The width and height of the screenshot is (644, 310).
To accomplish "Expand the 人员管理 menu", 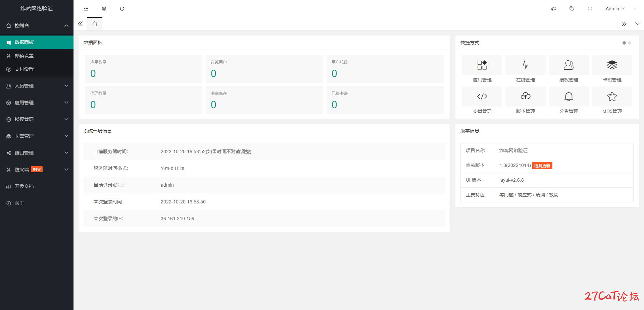I will coord(37,86).
